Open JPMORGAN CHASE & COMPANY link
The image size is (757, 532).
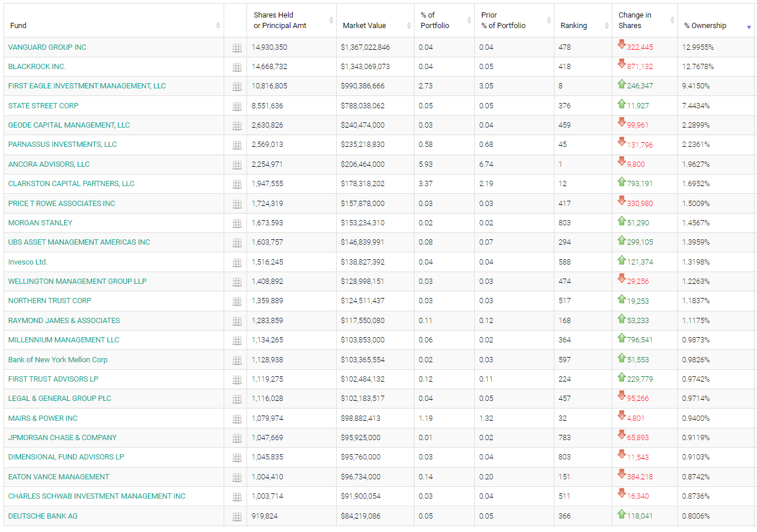[63, 438]
